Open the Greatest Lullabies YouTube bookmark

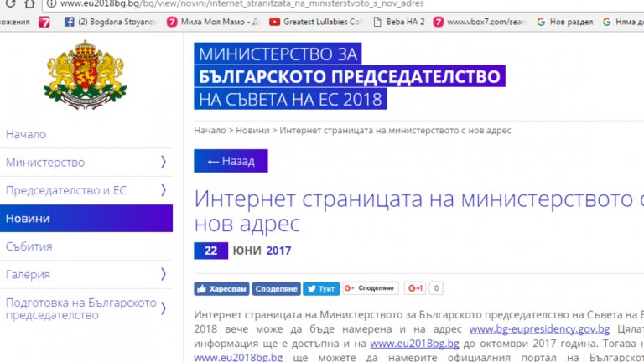coord(315,22)
